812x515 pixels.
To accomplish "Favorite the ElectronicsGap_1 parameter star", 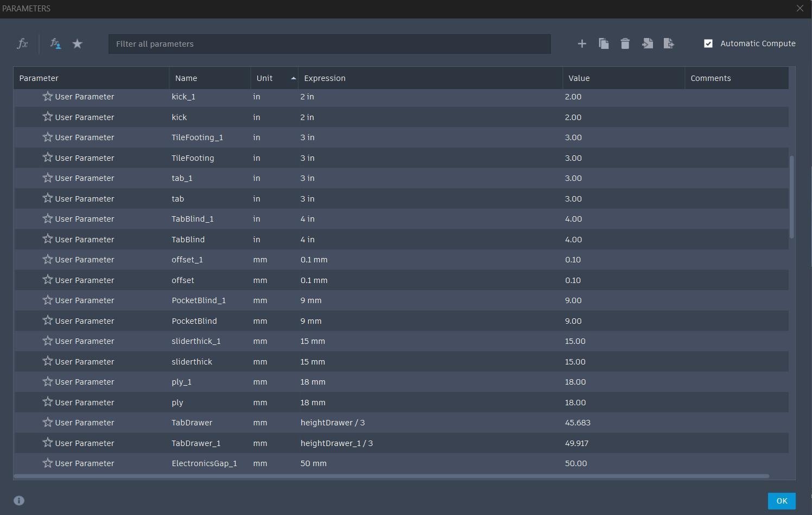I will tap(48, 463).
